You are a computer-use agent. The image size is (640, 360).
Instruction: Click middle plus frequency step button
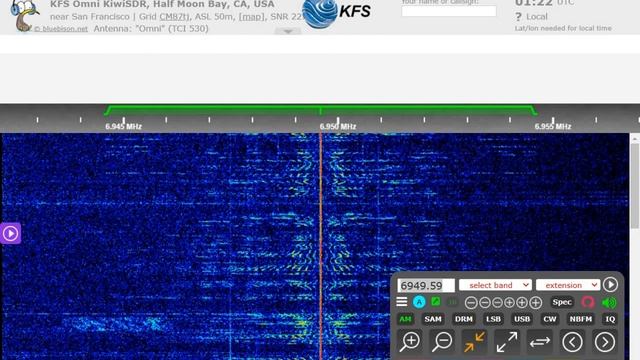(522, 302)
